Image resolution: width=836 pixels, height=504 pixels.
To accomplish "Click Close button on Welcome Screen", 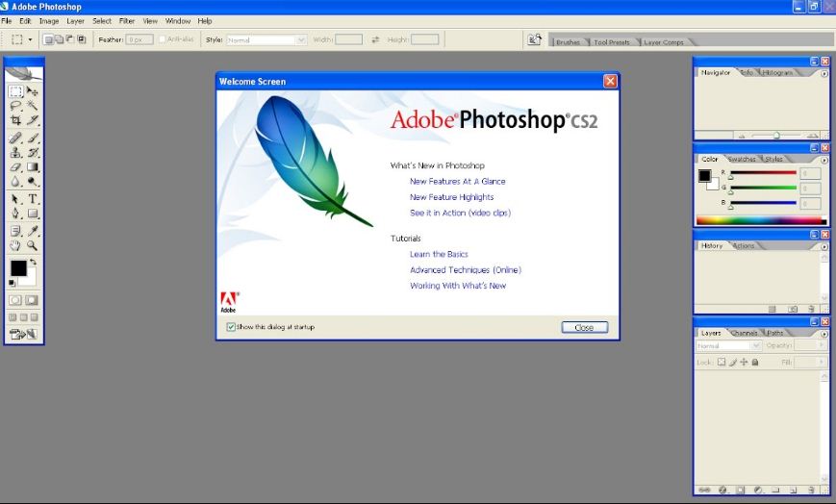I will coord(584,327).
